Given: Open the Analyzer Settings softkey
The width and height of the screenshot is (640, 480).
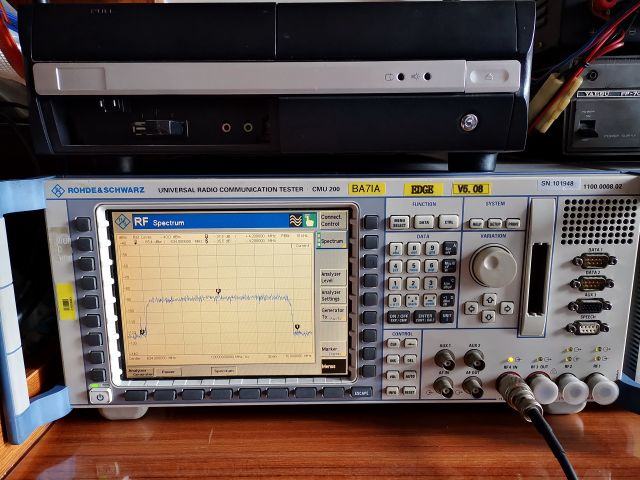Looking at the screenshot, I should click(332, 296).
